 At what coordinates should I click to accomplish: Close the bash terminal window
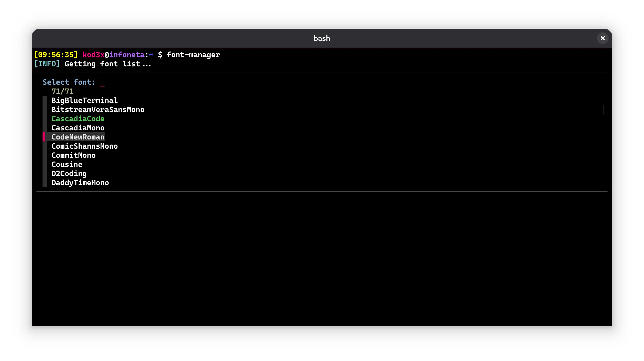coord(603,38)
